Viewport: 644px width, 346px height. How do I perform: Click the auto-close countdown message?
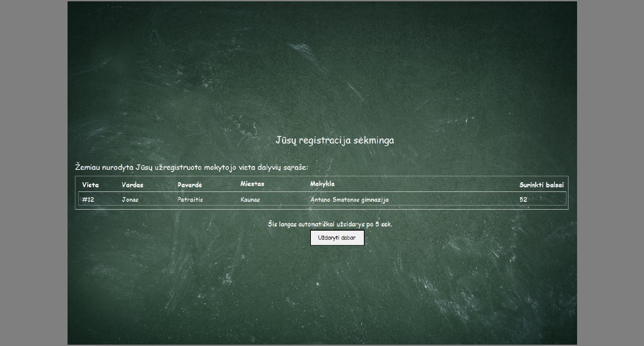(x=330, y=224)
